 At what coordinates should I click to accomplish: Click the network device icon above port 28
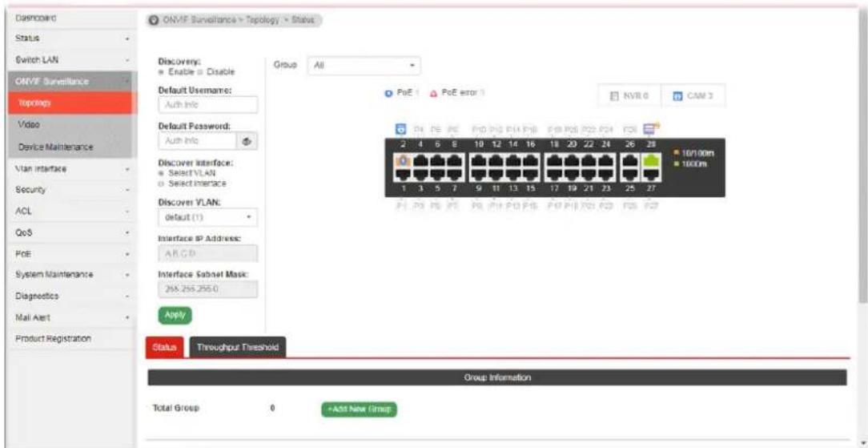[652, 130]
